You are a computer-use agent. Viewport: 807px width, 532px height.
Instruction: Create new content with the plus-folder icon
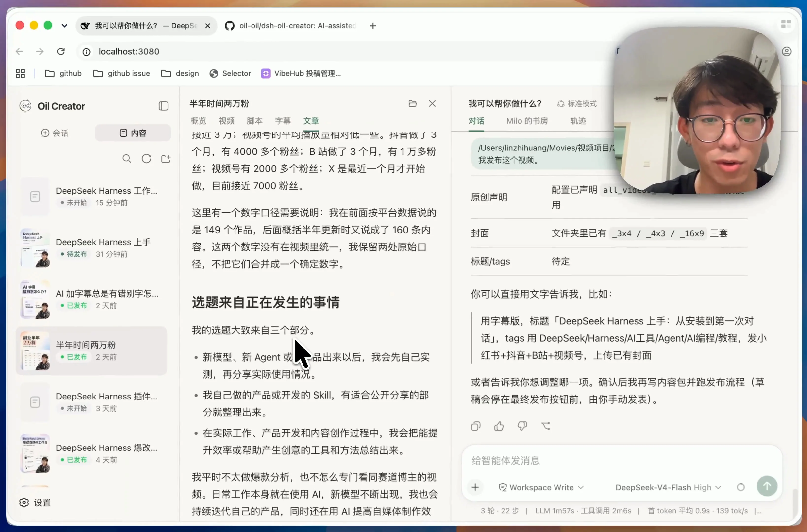(166, 159)
